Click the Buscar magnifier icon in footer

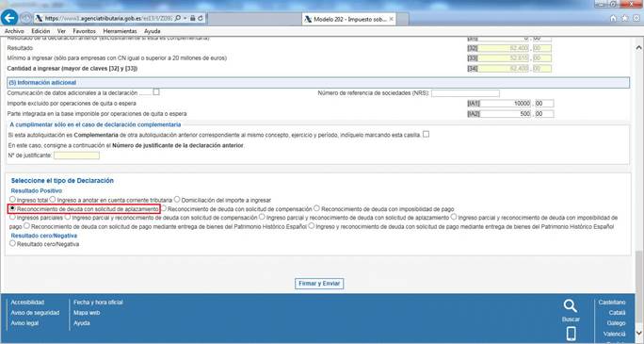coord(571,306)
